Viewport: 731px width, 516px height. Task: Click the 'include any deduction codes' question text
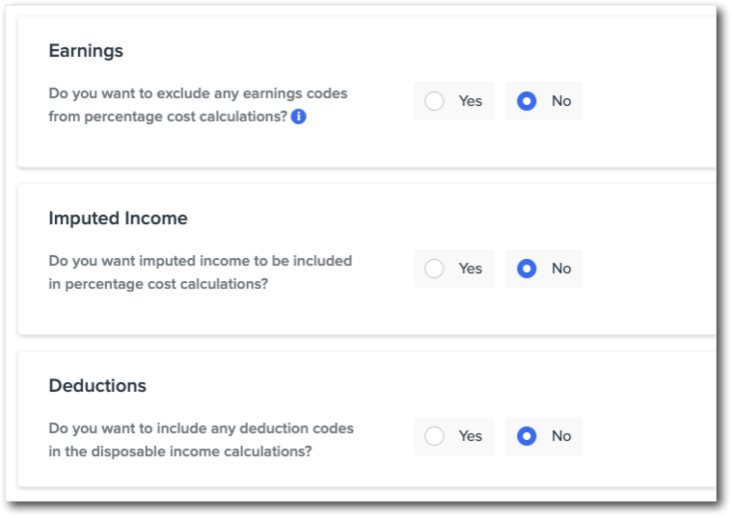coord(201,440)
